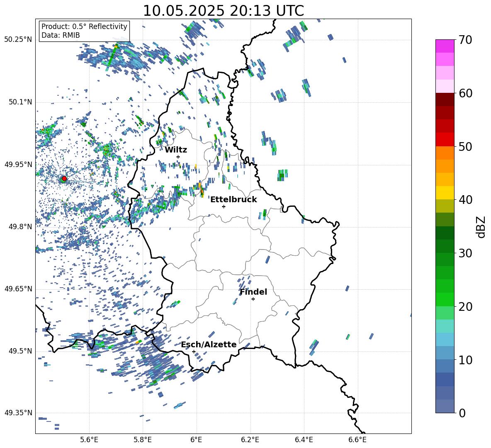Click the 49.5°N latitude label

tap(20, 351)
